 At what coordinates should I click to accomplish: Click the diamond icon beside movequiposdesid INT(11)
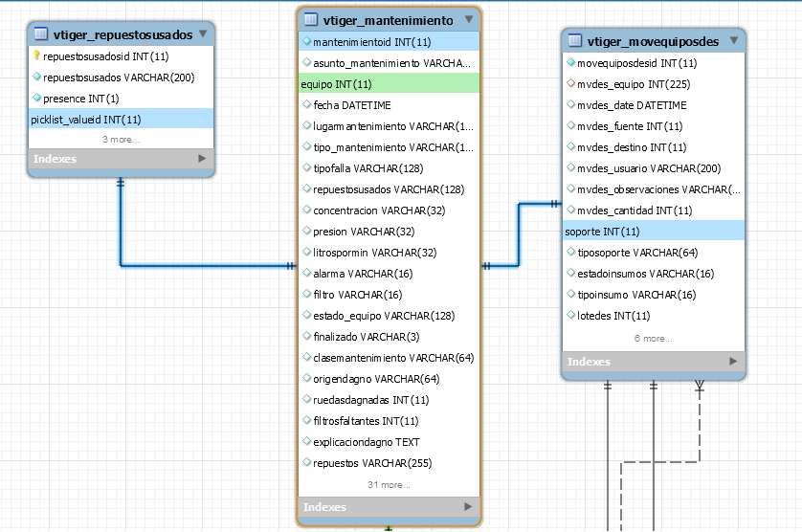point(570,62)
